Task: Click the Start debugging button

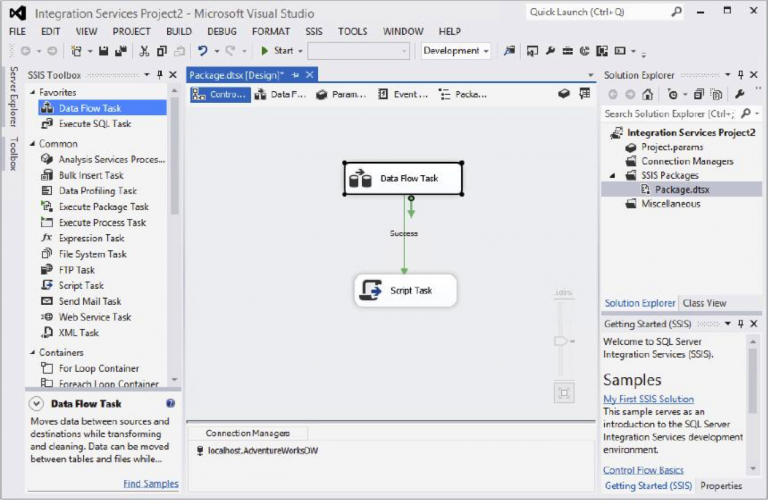Action: click(x=277, y=51)
